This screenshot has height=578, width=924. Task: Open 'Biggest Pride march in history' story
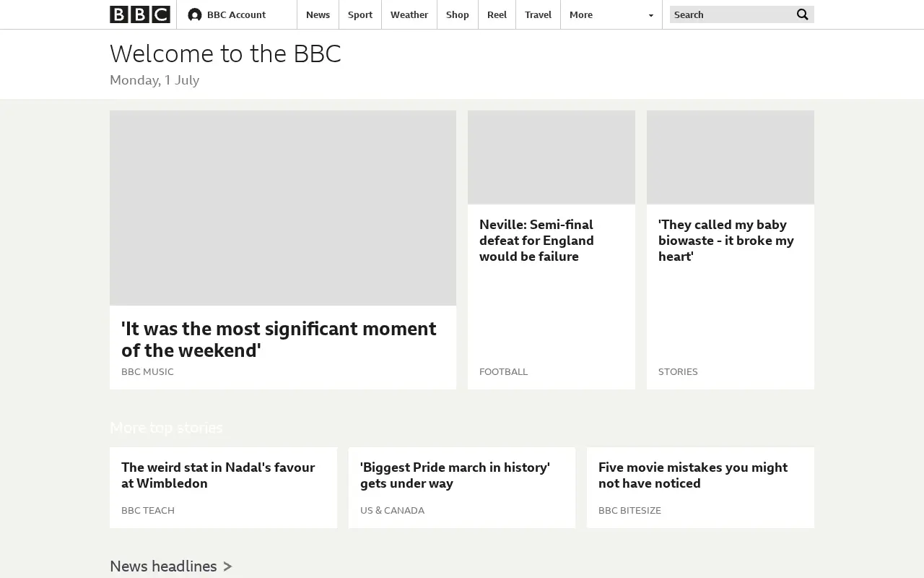click(x=455, y=475)
